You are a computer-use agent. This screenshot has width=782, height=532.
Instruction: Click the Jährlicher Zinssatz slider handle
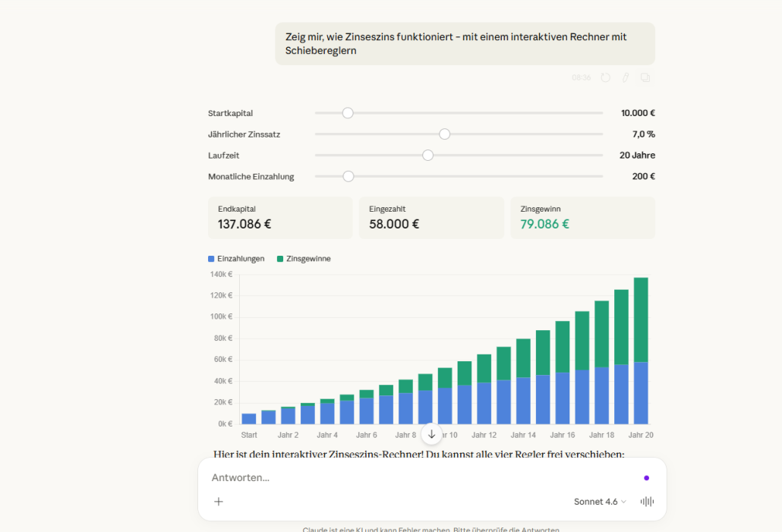point(445,134)
